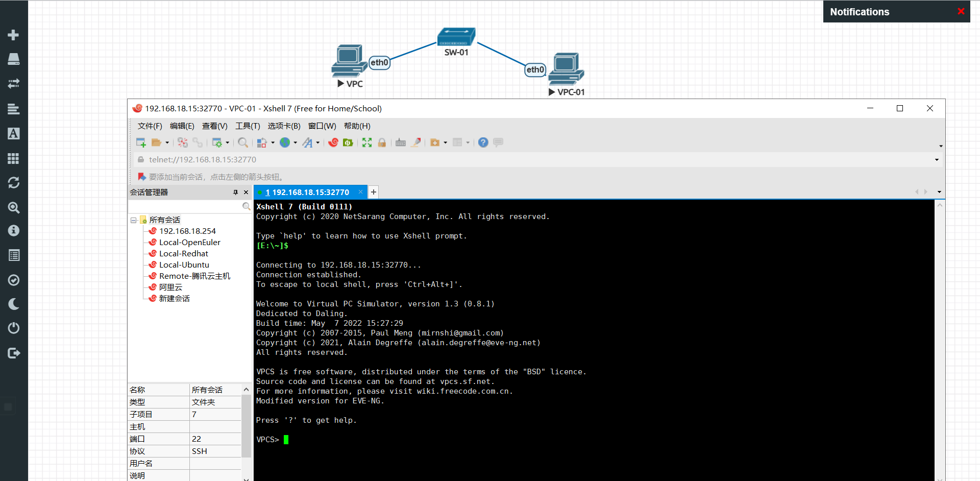The image size is (980, 481).
Task: Click the red Xshell swirl toolbar icon
Action: 333,142
